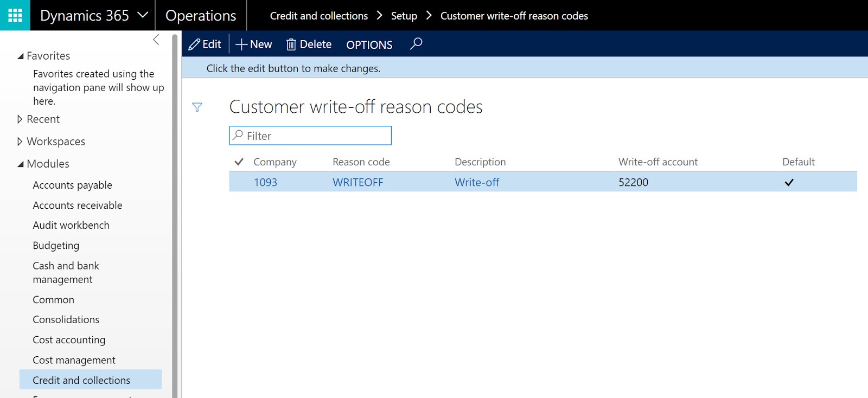Open the app launcher waffle icon
Viewport: 868px width, 398px height.
coord(15,15)
